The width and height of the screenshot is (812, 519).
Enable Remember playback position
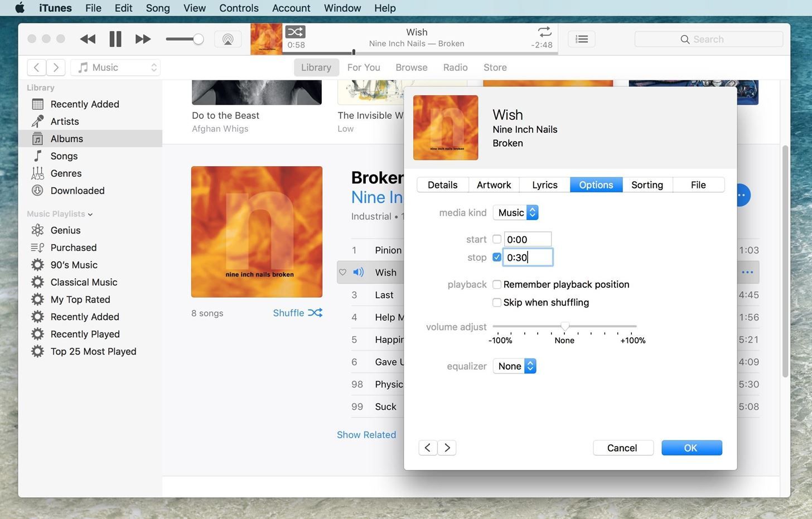point(497,284)
